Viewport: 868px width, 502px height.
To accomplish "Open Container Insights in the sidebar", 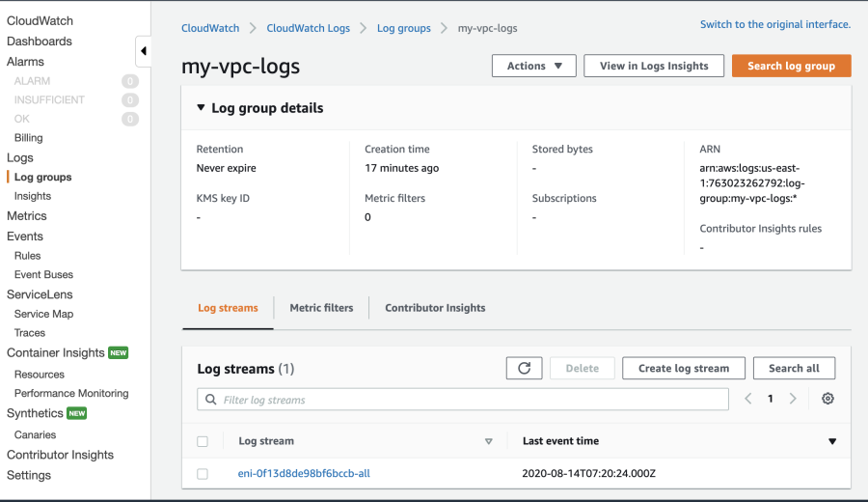I will point(55,353).
